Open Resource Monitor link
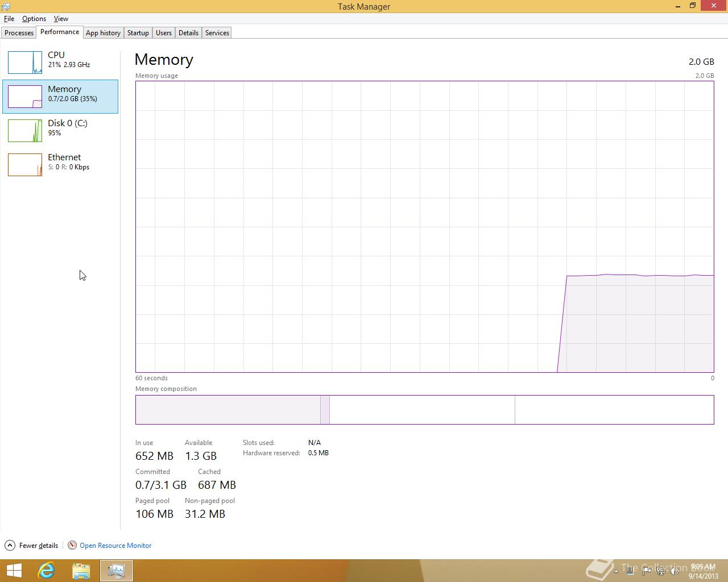 pos(115,546)
